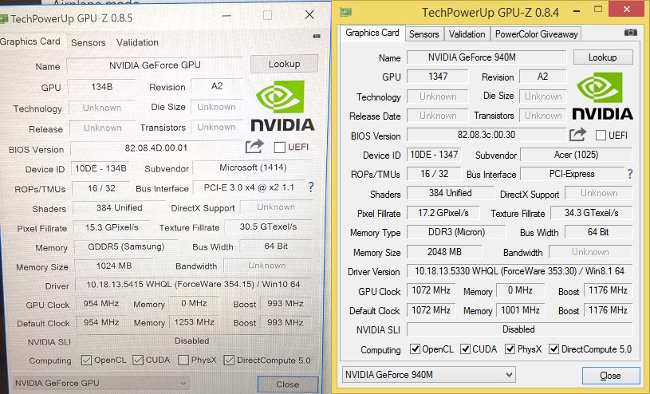Click the memory type value GDDR5 (Samsung)
The width and height of the screenshot is (650, 394).
(126, 247)
